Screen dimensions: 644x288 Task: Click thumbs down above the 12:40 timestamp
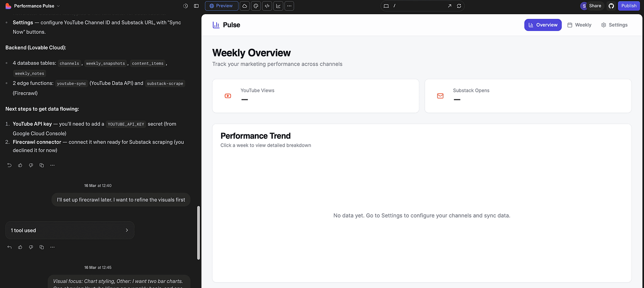click(31, 165)
